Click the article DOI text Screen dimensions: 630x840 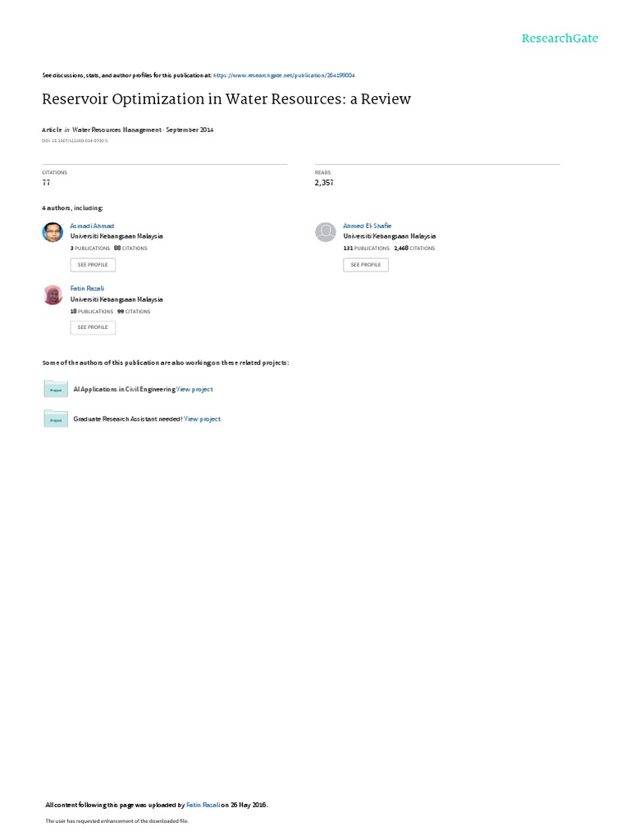pos(75,141)
